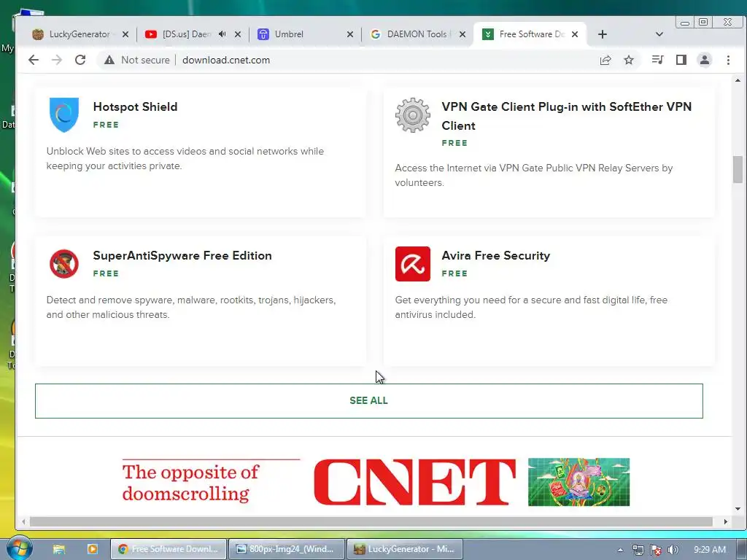Open the Windows Start orb
Screen dimensions: 747x560
tap(19, 548)
